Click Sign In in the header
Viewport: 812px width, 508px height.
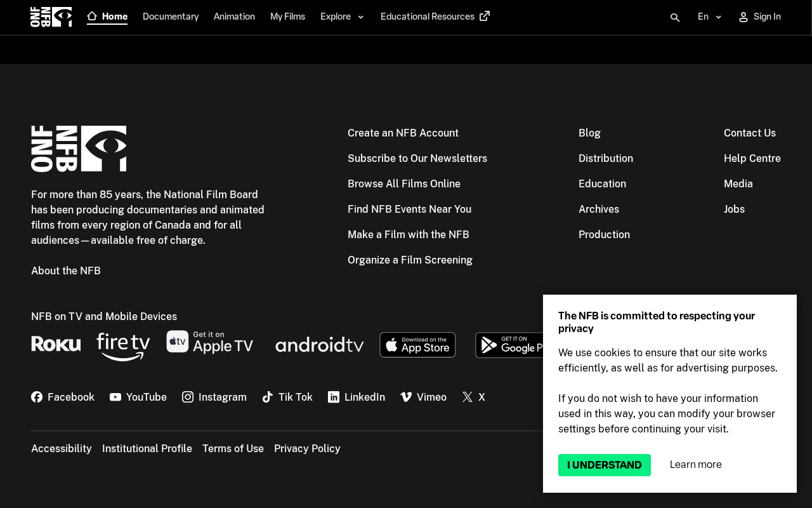[760, 17]
